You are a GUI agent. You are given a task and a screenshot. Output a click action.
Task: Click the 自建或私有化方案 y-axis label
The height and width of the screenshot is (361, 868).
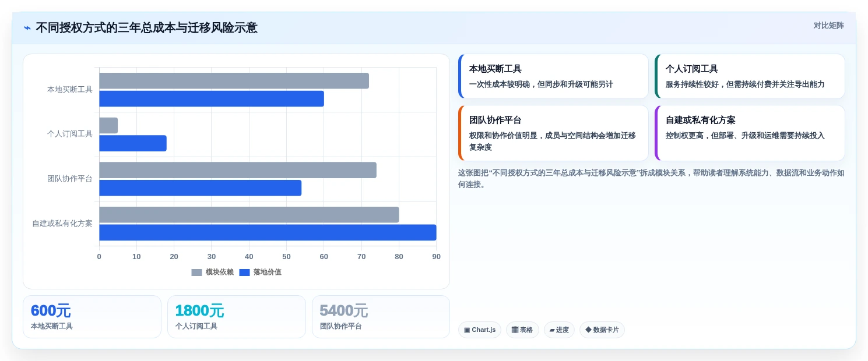(62, 224)
